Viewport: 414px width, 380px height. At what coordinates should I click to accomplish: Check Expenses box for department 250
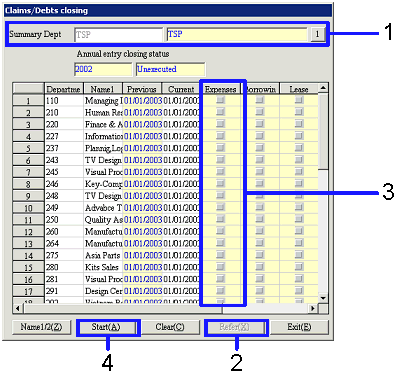point(220,219)
